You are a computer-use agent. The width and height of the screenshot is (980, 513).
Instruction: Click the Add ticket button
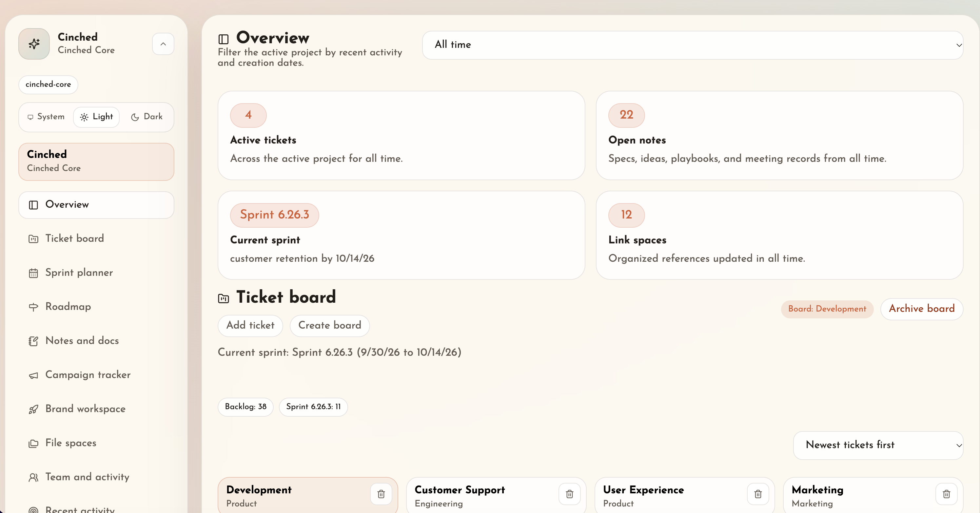(250, 326)
